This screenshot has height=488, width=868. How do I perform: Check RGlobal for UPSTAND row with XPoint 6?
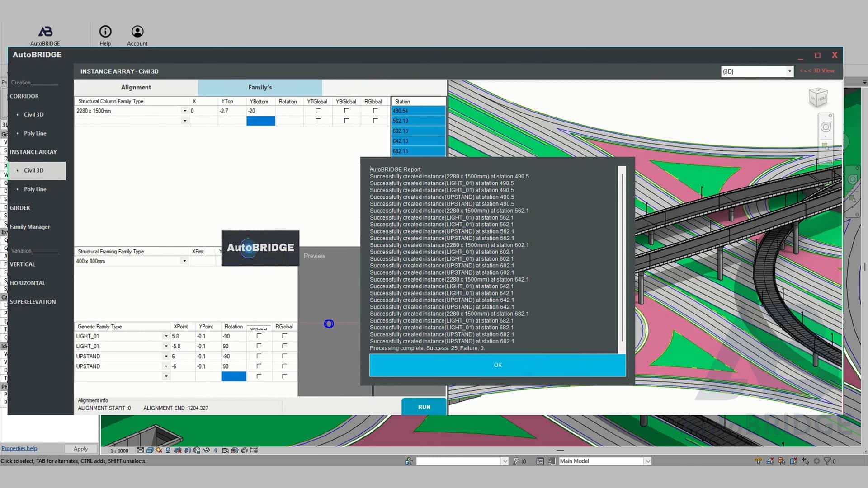284,356
